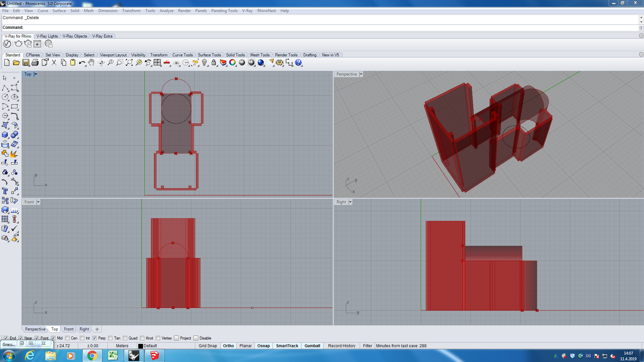644x362 pixels.
Task: Enable the Quad osnap checkbox
Action: coord(125,338)
